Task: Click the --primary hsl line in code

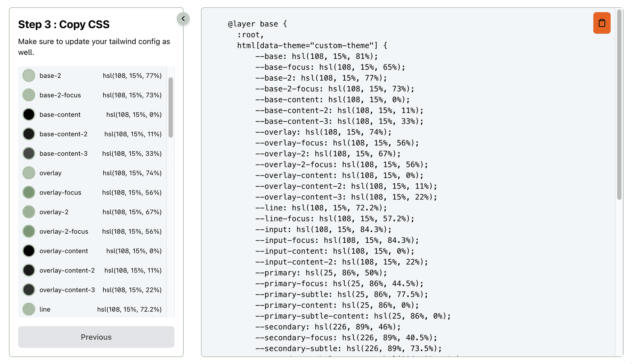Action: (x=321, y=273)
